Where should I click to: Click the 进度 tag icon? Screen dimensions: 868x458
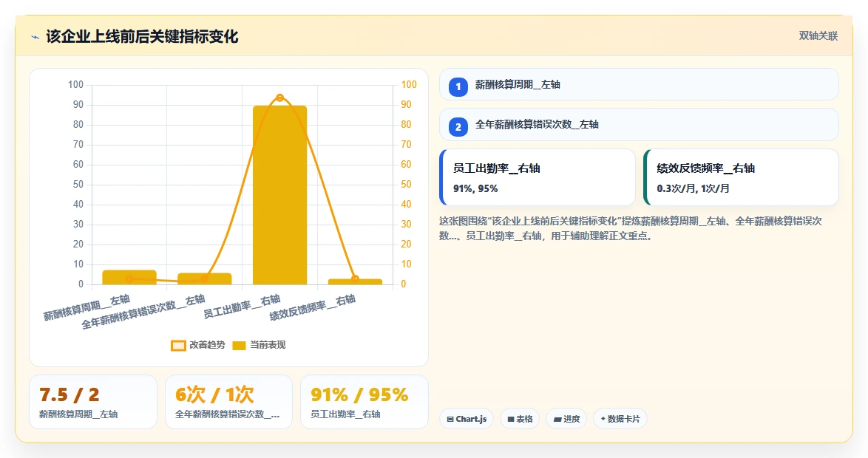557,420
